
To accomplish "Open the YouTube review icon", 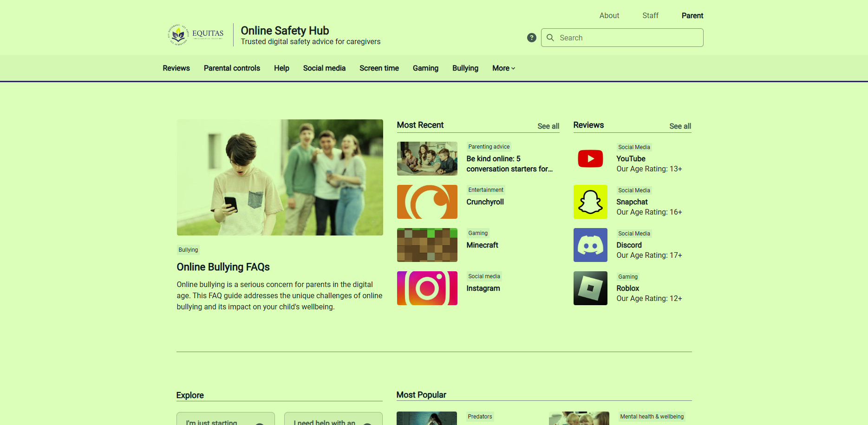I will tap(590, 159).
